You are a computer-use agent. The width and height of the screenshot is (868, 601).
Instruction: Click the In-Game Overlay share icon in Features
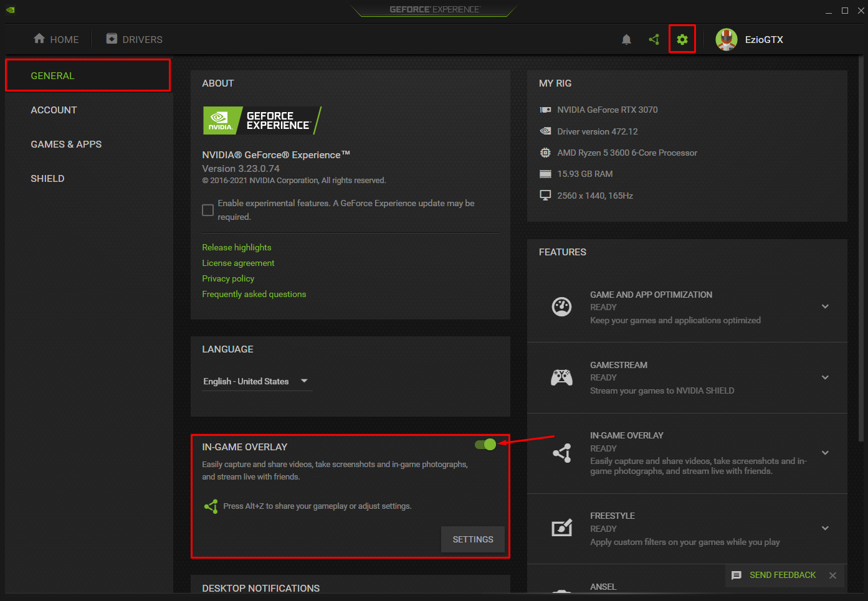[561, 453]
